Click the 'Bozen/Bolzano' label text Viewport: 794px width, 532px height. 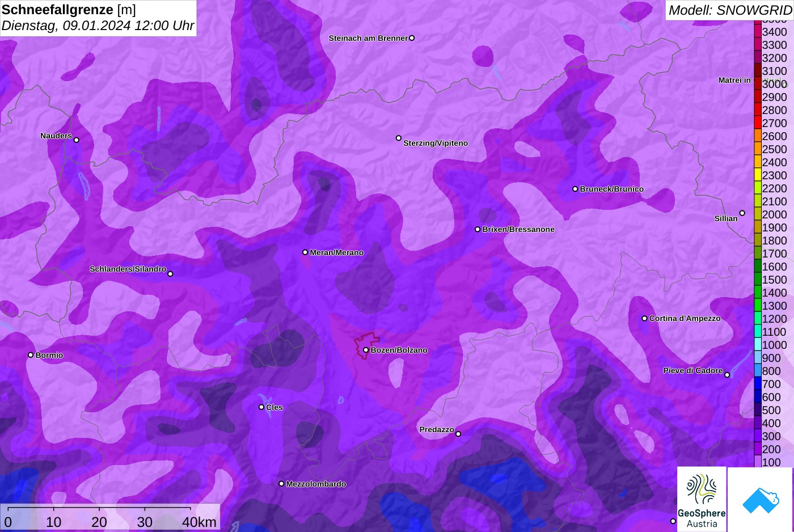(399, 350)
